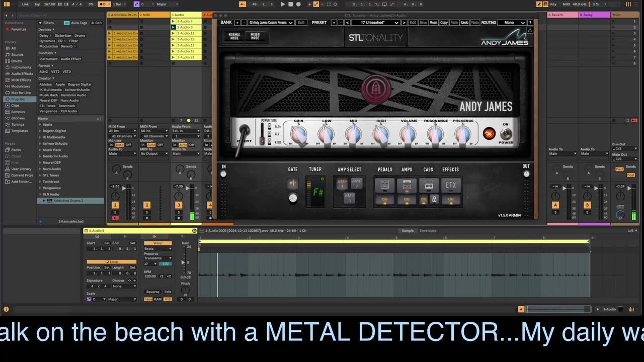The image size is (644, 362).
Task: Click the user account icon in STL Tonality
Action: (x=530, y=31)
